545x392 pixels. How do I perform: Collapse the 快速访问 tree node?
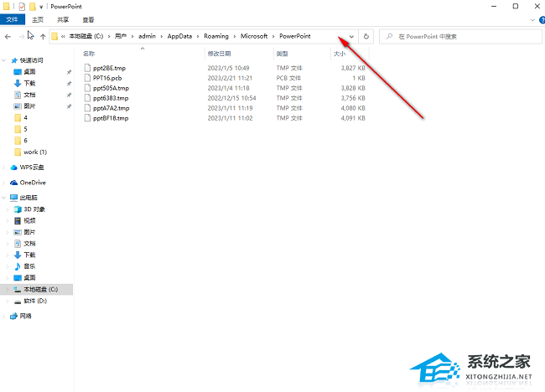(4, 60)
